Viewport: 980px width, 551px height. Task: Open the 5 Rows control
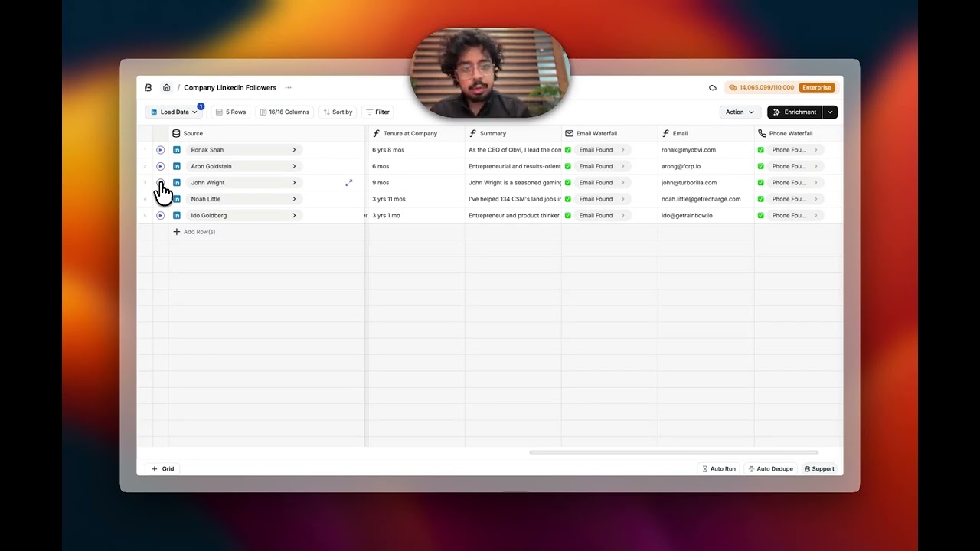click(x=230, y=112)
